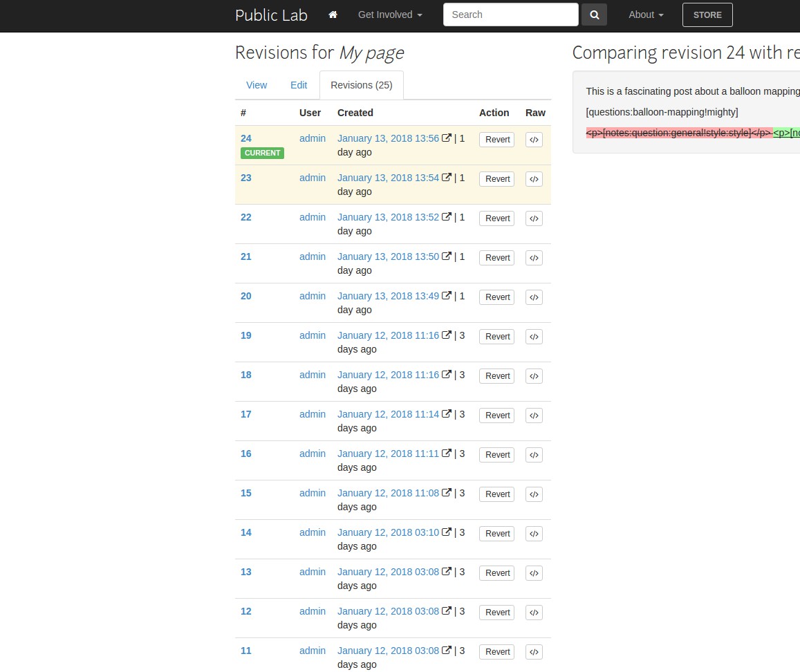Open January 12, 2018 11:08 date link
The image size is (800, 672).
pyautogui.click(x=388, y=493)
